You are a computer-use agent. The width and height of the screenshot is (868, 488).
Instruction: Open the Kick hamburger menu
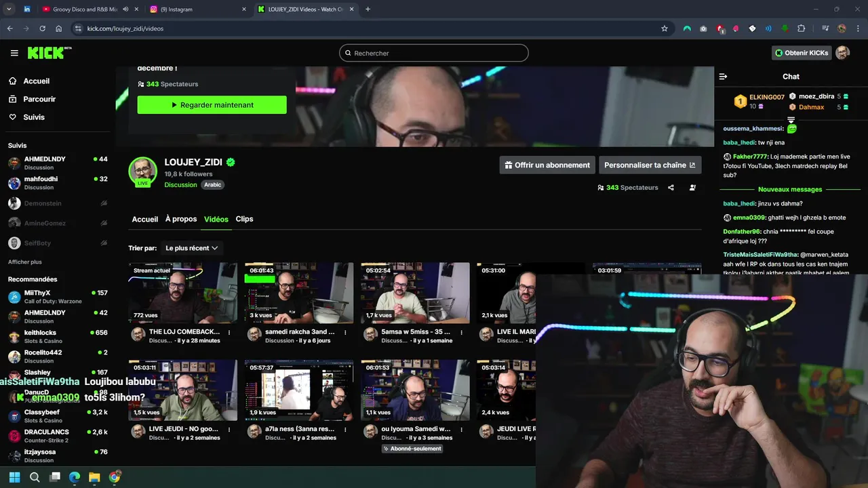point(14,53)
